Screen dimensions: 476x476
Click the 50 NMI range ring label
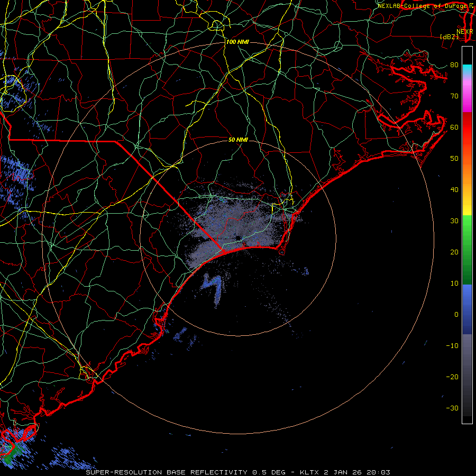(238, 140)
